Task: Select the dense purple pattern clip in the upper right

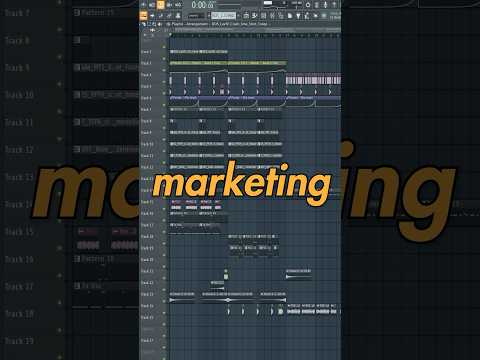Action: [x=313, y=80]
